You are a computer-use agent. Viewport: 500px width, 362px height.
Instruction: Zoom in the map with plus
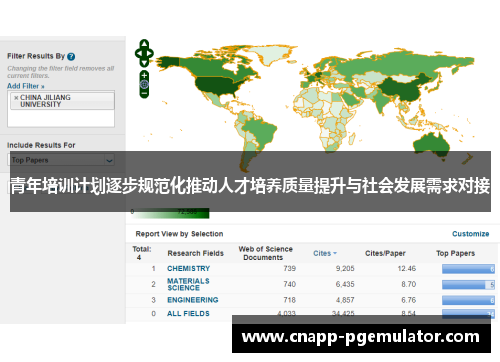pyautogui.click(x=144, y=75)
